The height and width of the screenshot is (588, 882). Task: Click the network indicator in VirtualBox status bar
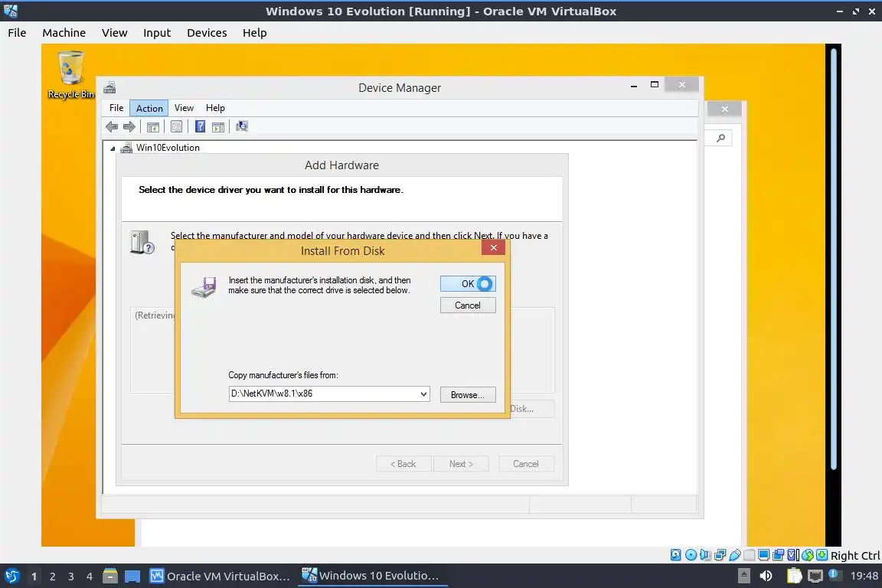click(720, 555)
